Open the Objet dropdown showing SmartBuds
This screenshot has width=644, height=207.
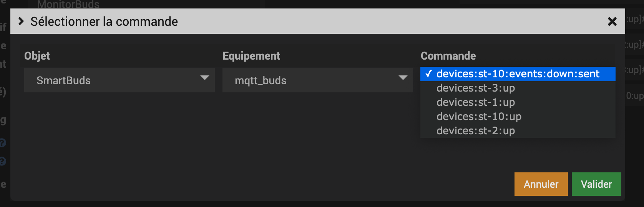119,80
